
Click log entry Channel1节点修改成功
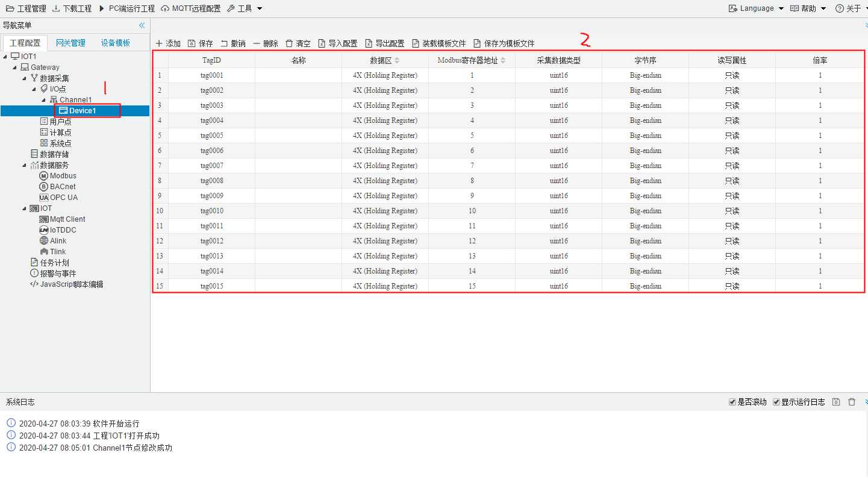133,448
